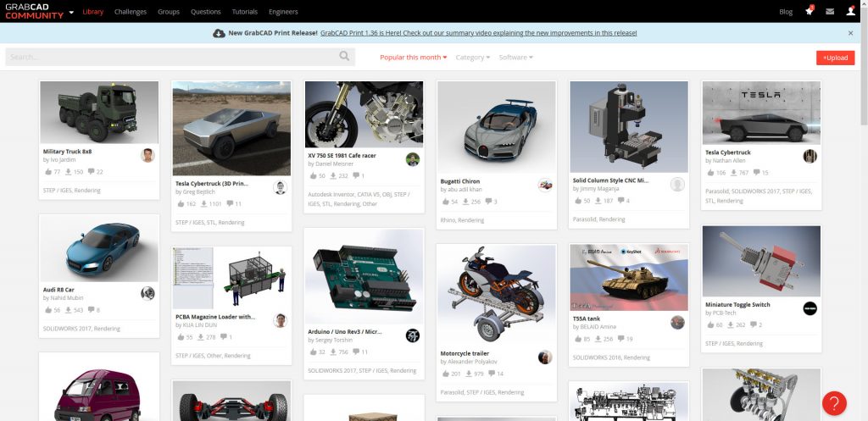Viewport: 868px width, 421px height.
Task: Open PCB-Tech's profile avatar
Action: (810, 308)
